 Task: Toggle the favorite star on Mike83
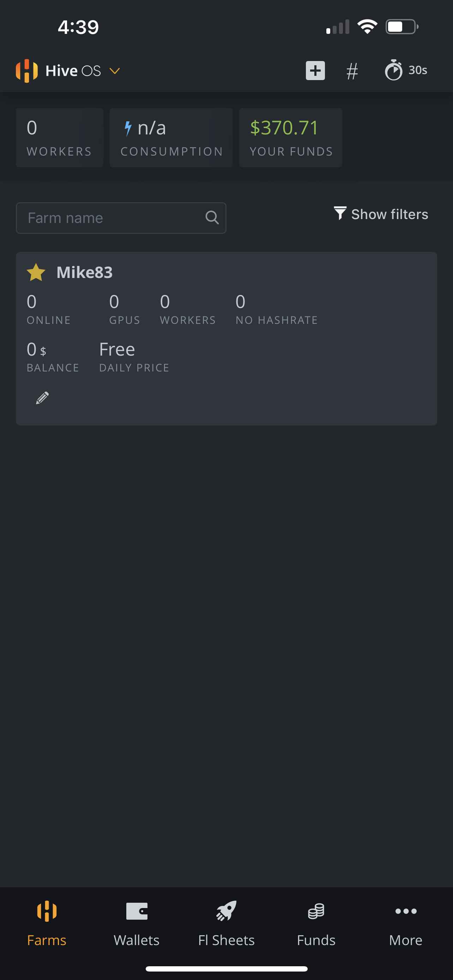pos(36,272)
